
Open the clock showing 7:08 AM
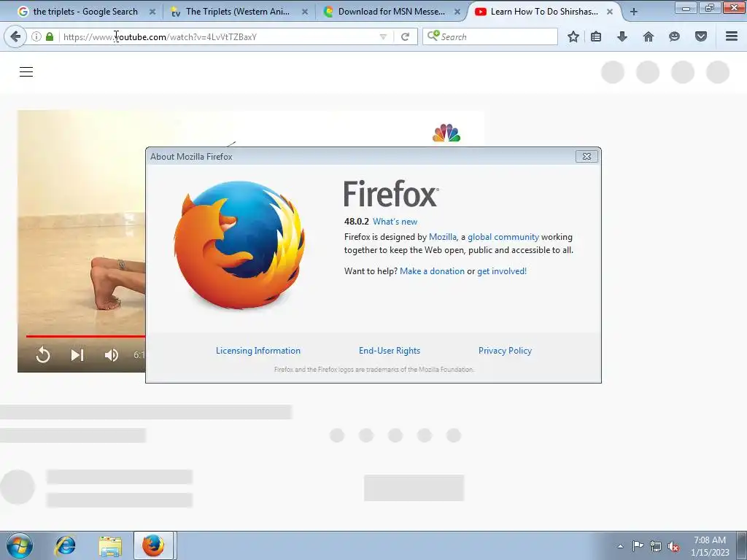(x=709, y=546)
